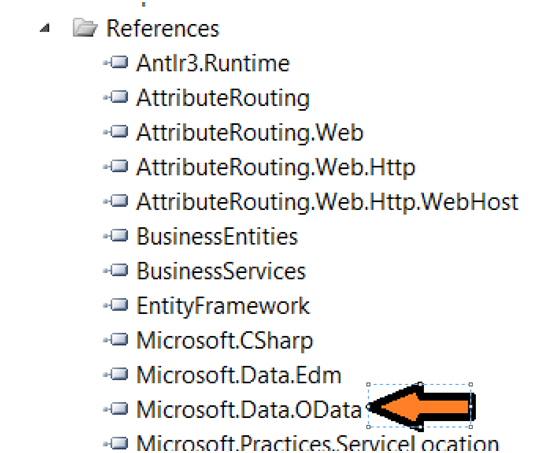Click the References folder icon
544x453 pixels.
85,28
